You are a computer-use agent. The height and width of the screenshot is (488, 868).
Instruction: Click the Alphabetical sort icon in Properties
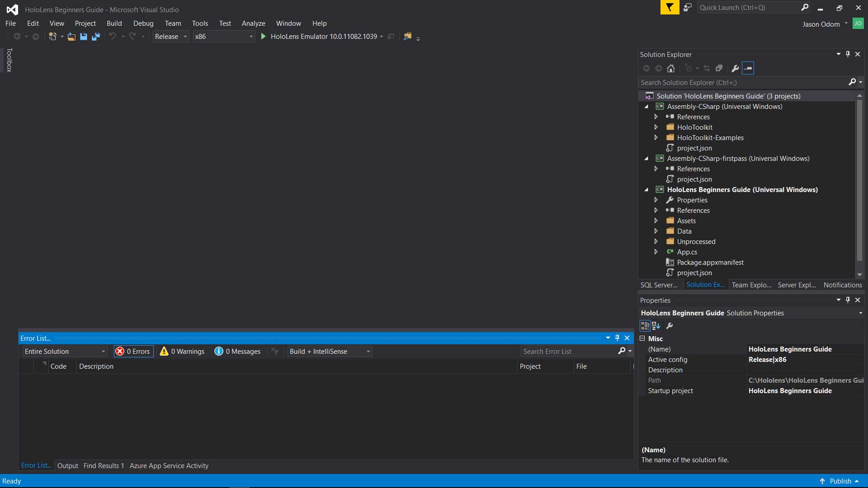tap(656, 326)
